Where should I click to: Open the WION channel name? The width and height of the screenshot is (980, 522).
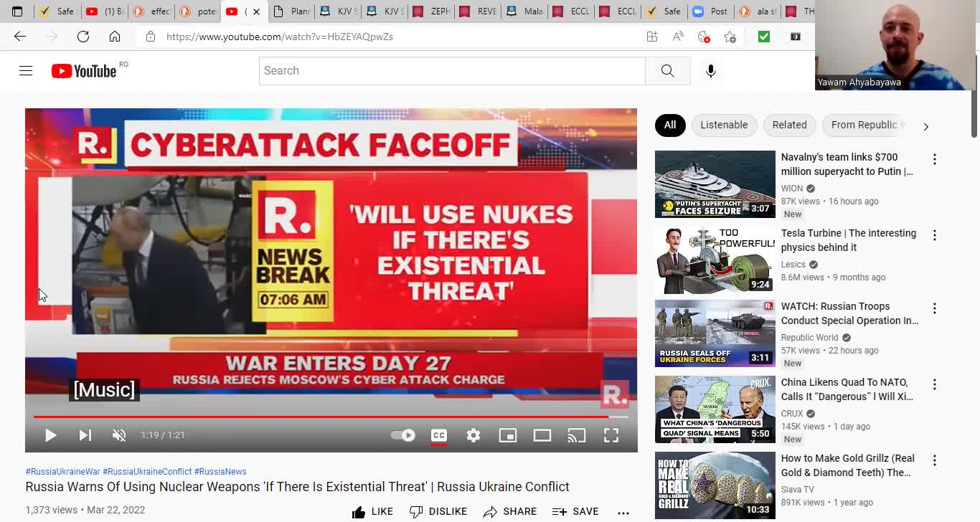792,189
